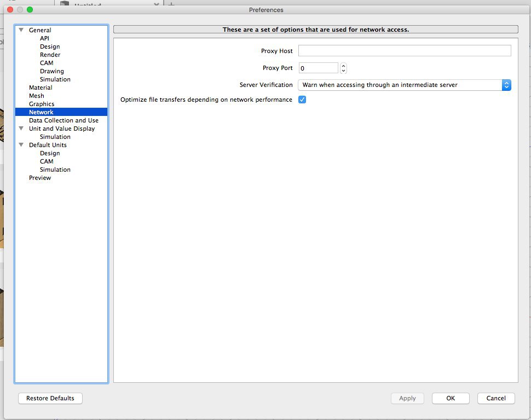
Task: Increase Proxy Port with stepper up arrow
Action: (343, 66)
